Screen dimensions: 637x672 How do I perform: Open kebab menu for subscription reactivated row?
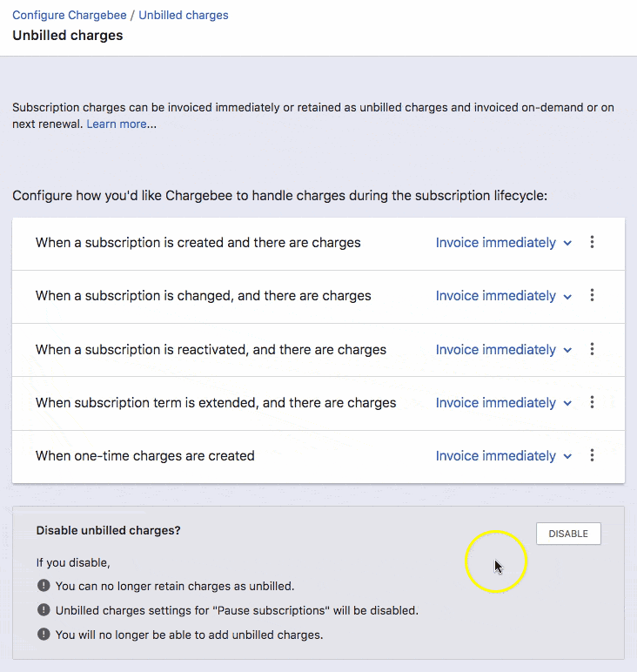[592, 350]
